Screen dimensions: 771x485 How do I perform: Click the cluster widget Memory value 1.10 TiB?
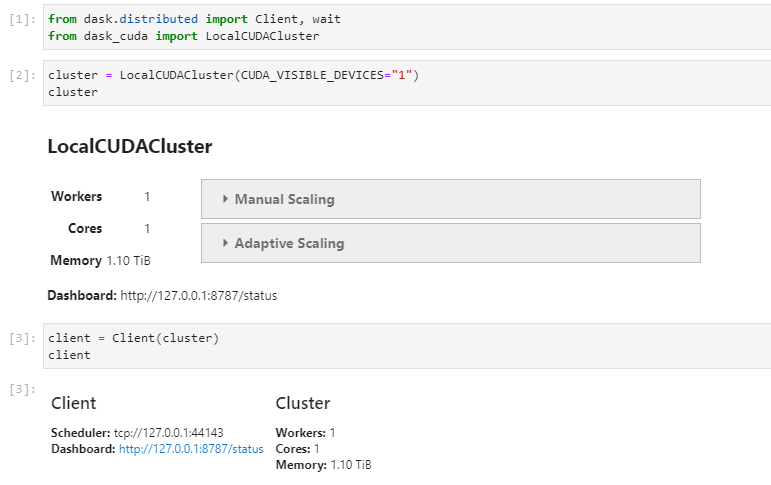(x=128, y=261)
